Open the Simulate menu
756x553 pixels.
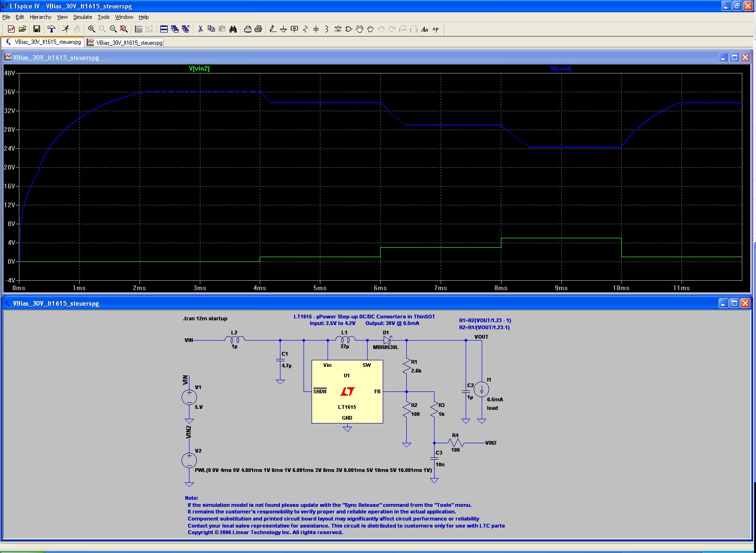[x=82, y=17]
